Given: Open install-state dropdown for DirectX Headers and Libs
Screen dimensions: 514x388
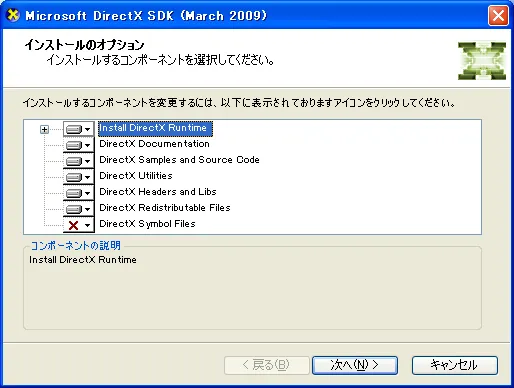Looking at the screenshot, I should tap(79, 193).
